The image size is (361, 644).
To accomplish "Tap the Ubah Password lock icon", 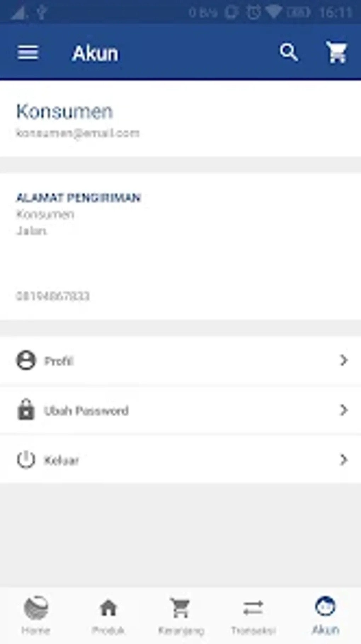I will (x=26, y=410).
